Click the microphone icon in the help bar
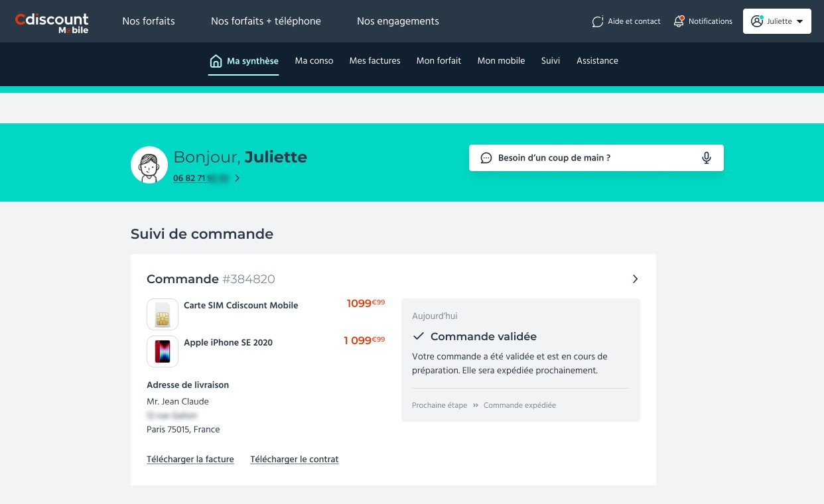The height and width of the screenshot is (504, 824). point(706,158)
